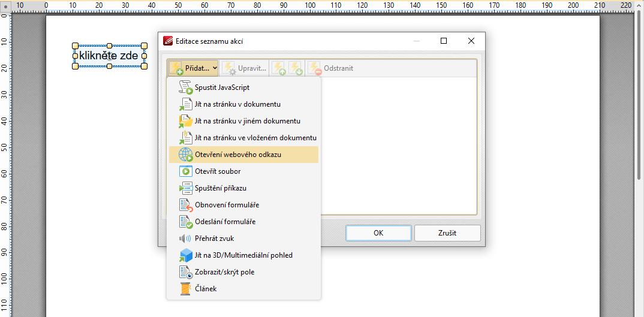
Task: Click the move action down icon
Action: point(295,68)
